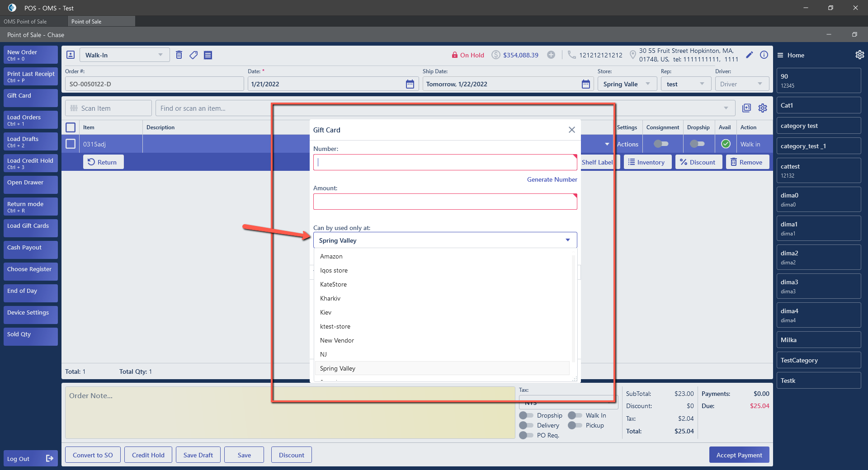
Task: Click the phone icon next to 121212121212
Action: 571,55
